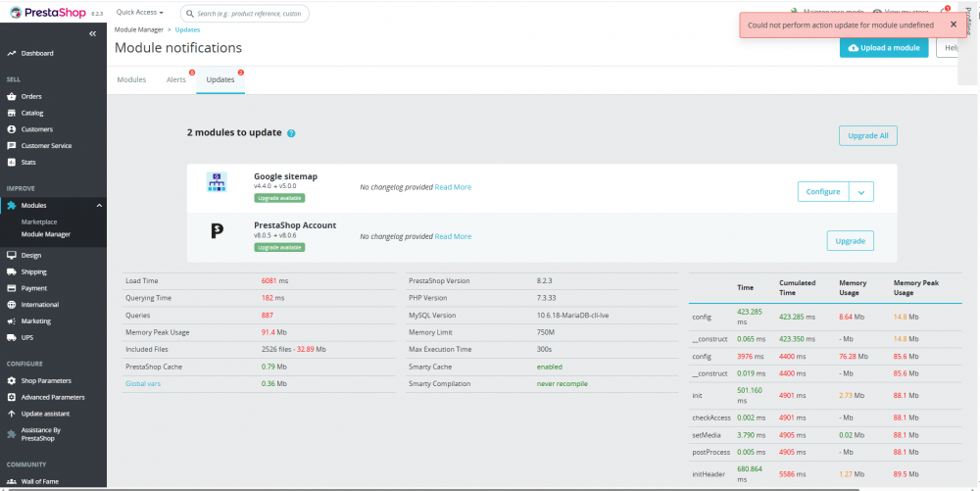Image resolution: width=980 pixels, height=491 pixels.
Task: Click Upgrade available badge on Google sitemap
Action: pyautogui.click(x=279, y=198)
